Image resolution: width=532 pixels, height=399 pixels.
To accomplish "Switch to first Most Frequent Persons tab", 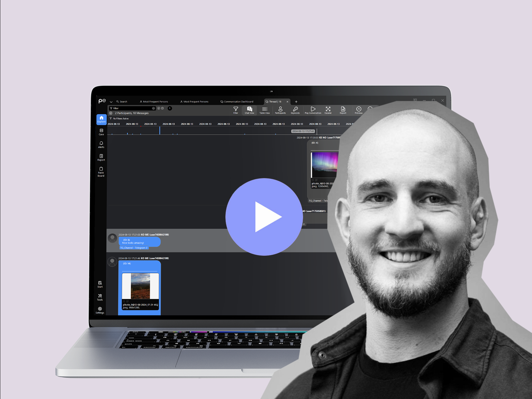I will point(154,102).
